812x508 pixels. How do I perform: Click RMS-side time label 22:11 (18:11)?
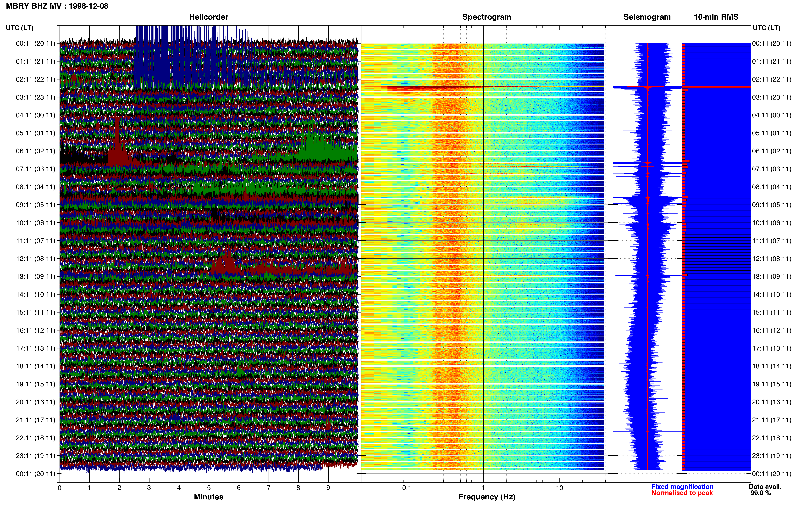(772, 438)
